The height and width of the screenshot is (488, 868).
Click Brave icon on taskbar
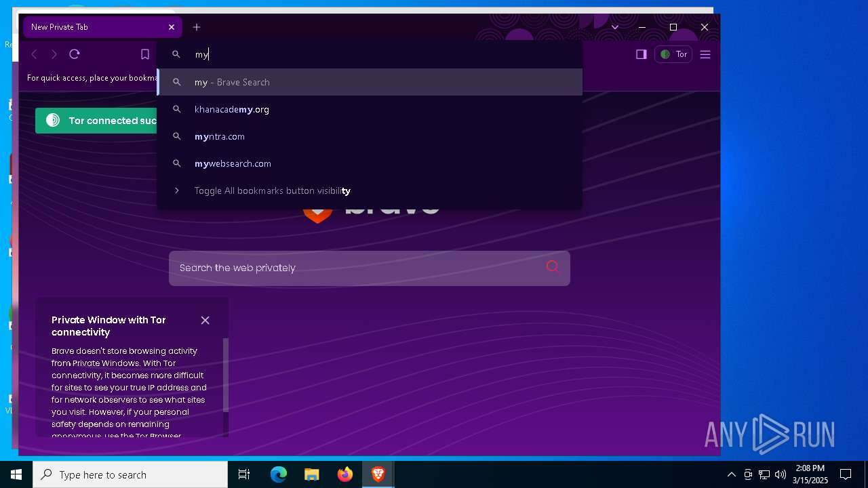(x=378, y=474)
